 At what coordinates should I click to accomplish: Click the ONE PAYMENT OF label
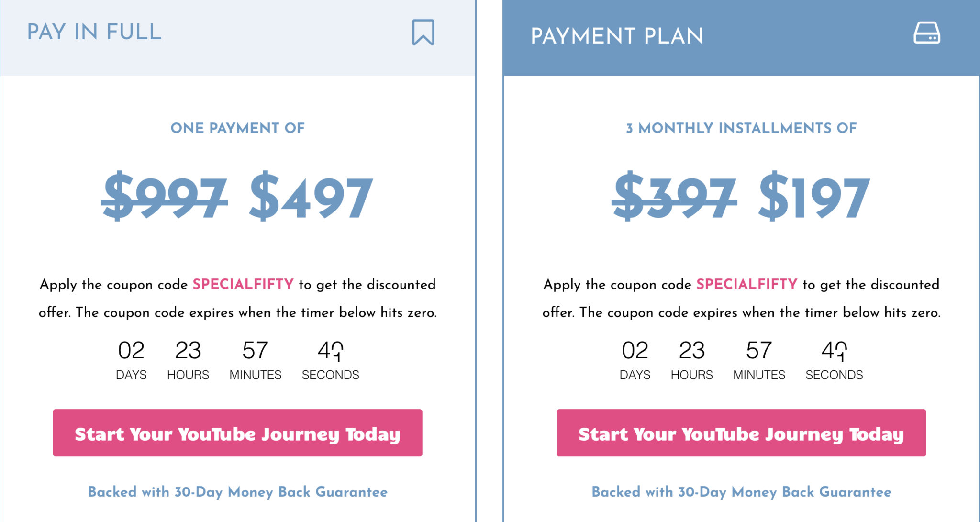tap(237, 128)
